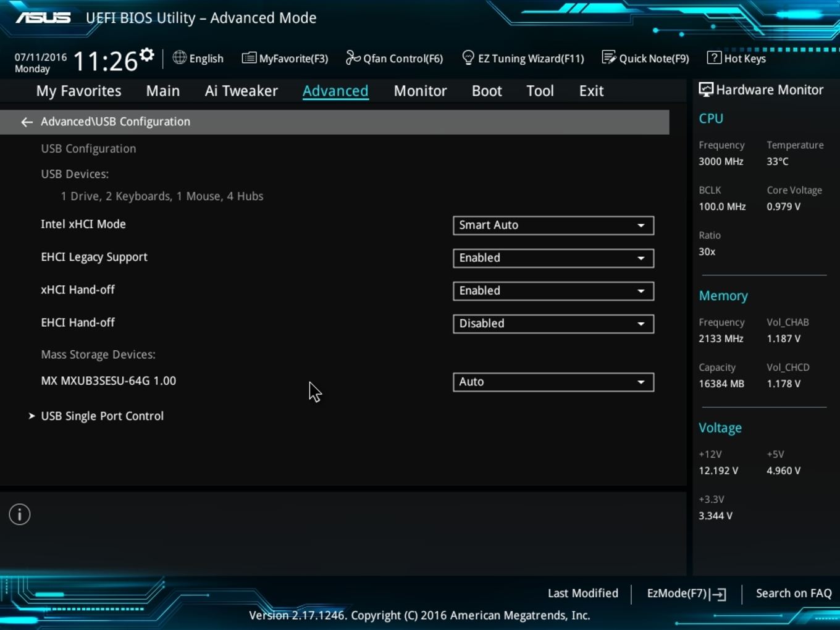Open the Ai Tweaker tab
This screenshot has height=630, width=840.
(241, 91)
